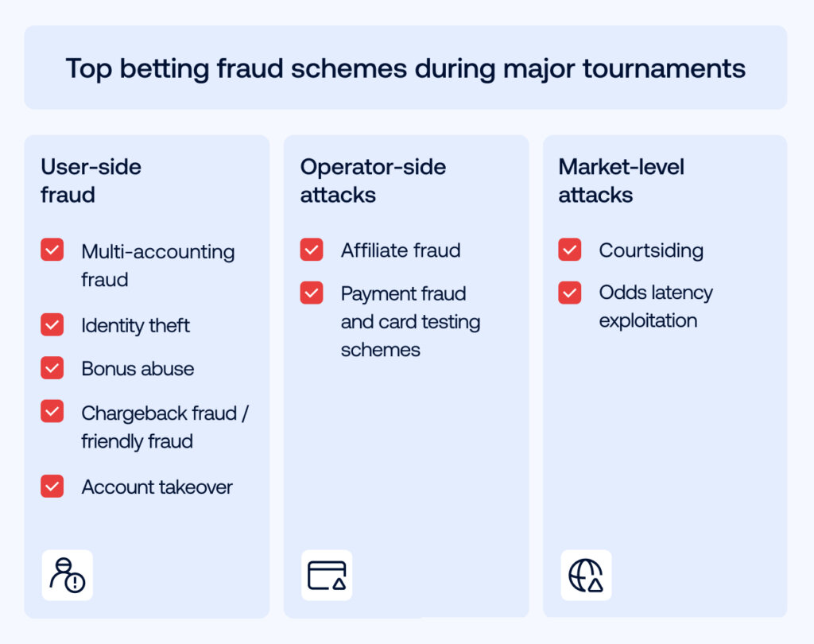Click the Account takeover text label
Screen dimensions: 814x644
[157, 487]
